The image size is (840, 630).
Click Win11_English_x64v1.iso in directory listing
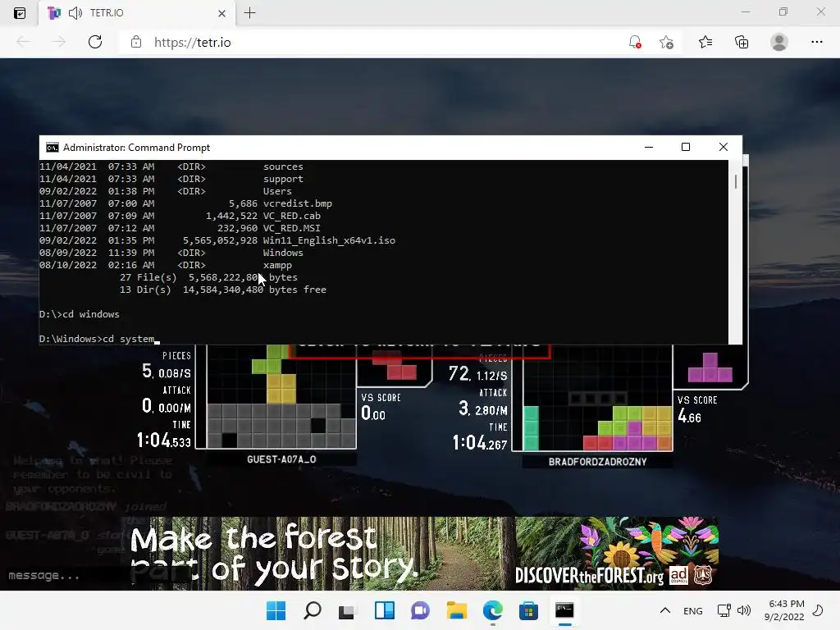(329, 240)
